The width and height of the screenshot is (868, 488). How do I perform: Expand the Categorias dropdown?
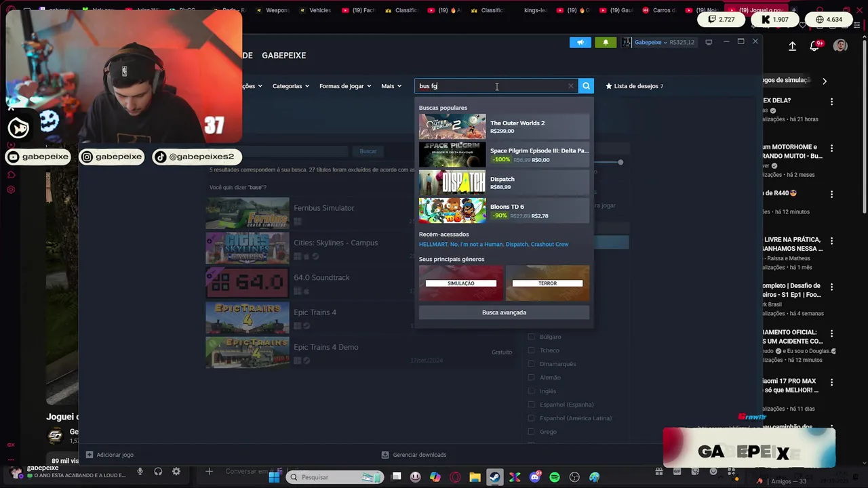point(291,86)
